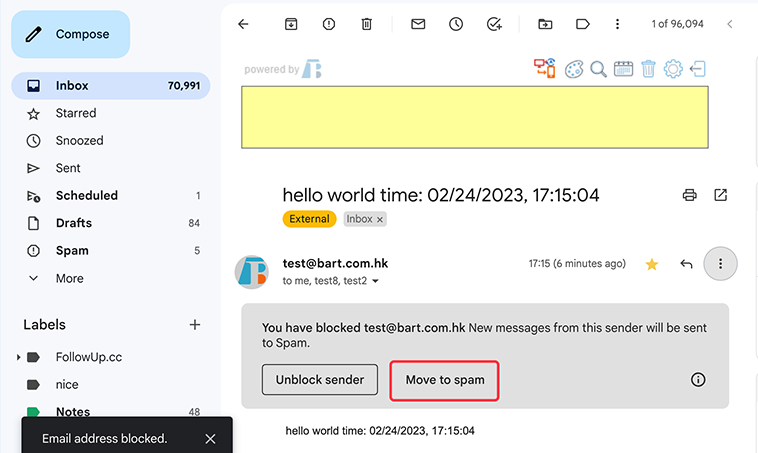Dismiss Email address blocked notification
This screenshot has width=758, height=453.
tap(210, 439)
